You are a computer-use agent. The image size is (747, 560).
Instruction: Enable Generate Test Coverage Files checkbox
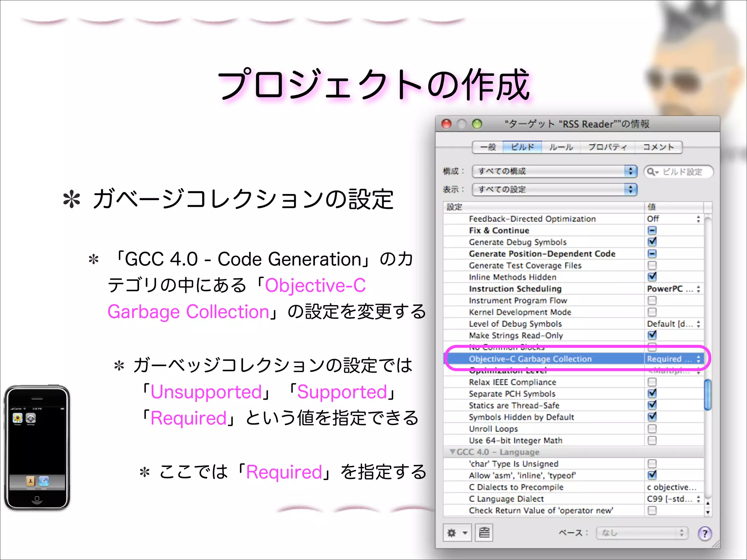tap(652, 265)
